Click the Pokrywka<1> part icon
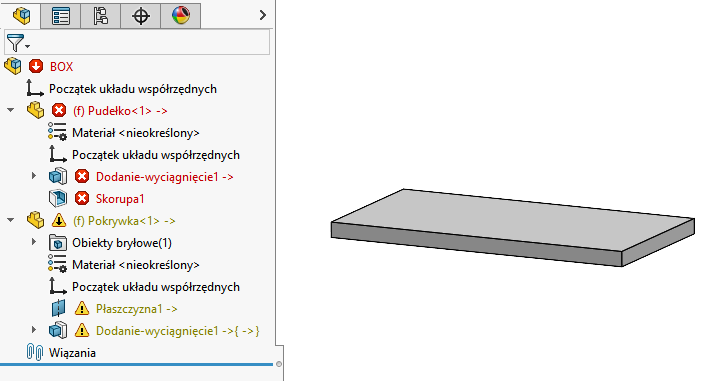723x381 pixels. click(x=36, y=220)
